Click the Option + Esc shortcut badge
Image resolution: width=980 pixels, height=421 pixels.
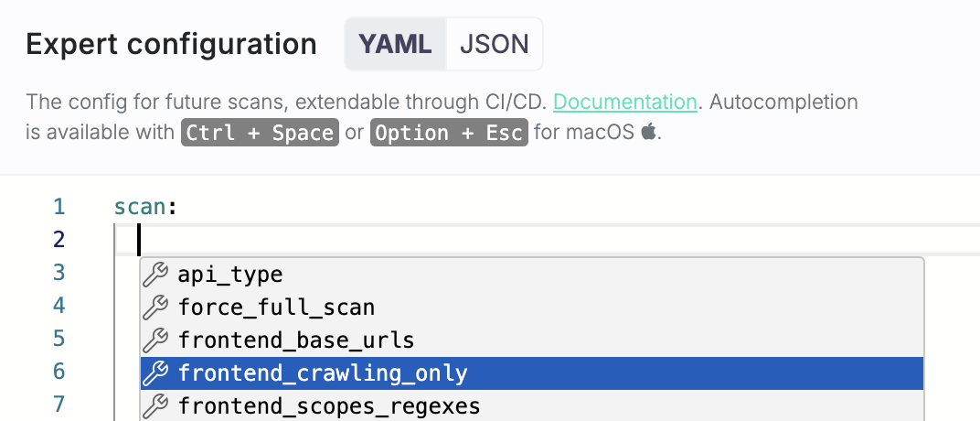[x=449, y=133]
